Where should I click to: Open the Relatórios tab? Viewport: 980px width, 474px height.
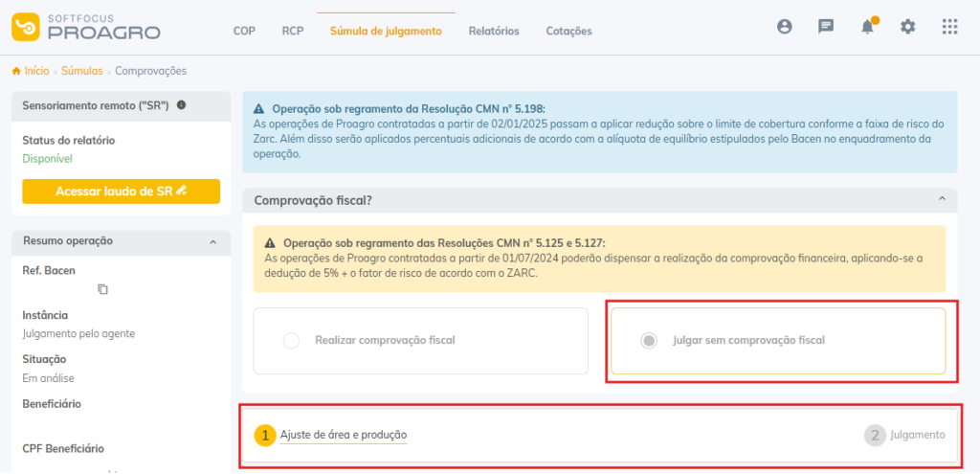(x=494, y=31)
